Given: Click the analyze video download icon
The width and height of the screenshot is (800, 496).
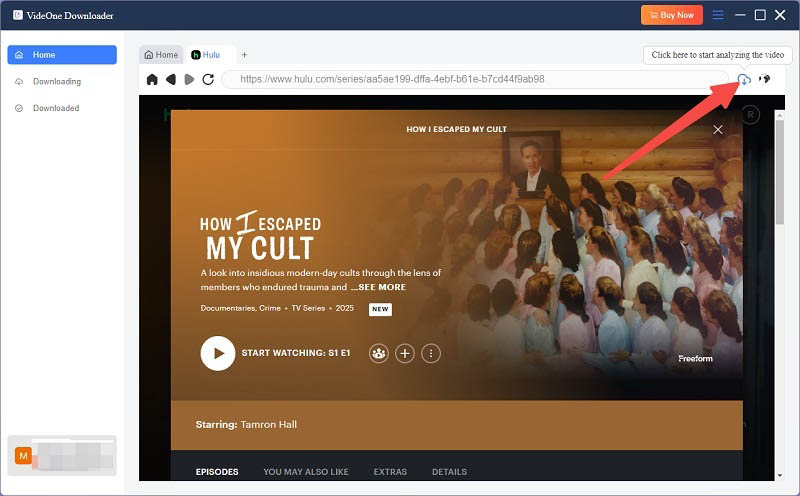Looking at the screenshot, I should (x=744, y=79).
